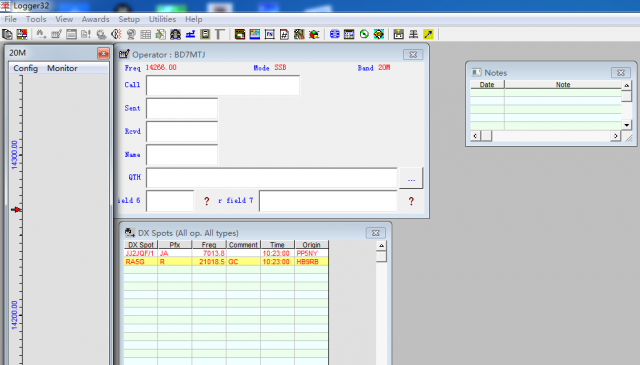The height and width of the screenshot is (365, 640).
Task: Click the Notes vertical scroll down arrow
Action: (x=627, y=125)
